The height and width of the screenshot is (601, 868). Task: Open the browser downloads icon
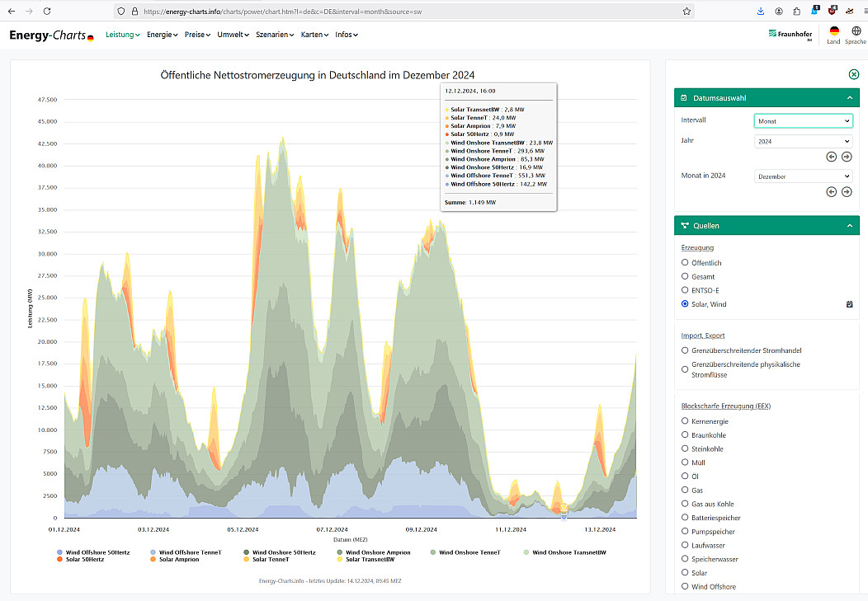pos(760,12)
